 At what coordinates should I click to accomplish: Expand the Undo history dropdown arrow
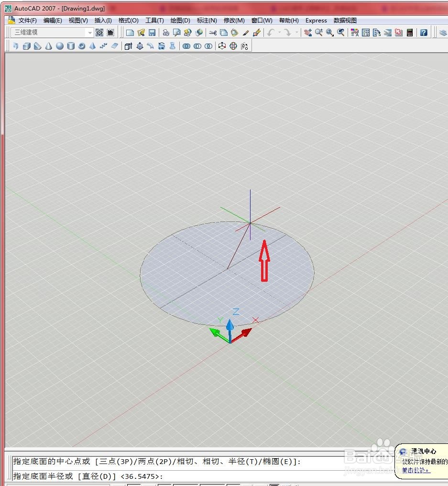(x=279, y=33)
